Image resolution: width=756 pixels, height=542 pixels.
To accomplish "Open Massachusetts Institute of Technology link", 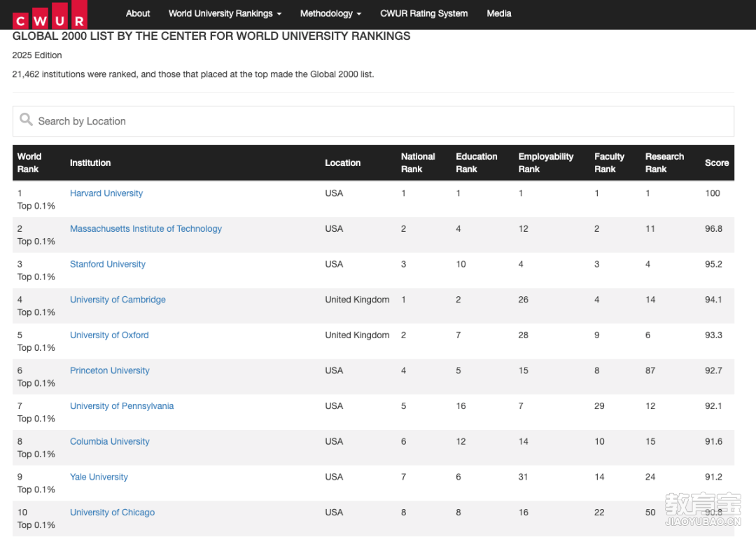I will point(146,228).
